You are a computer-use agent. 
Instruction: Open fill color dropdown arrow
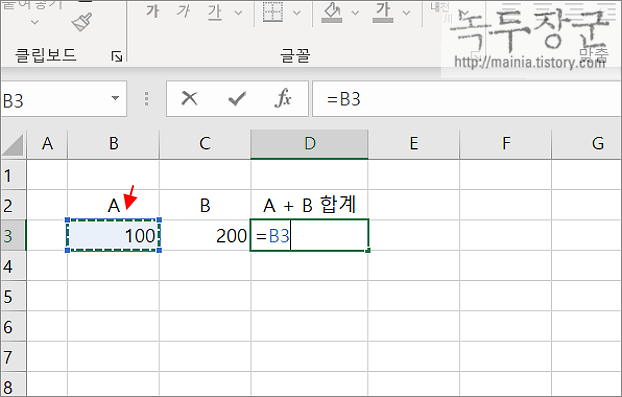(x=355, y=13)
